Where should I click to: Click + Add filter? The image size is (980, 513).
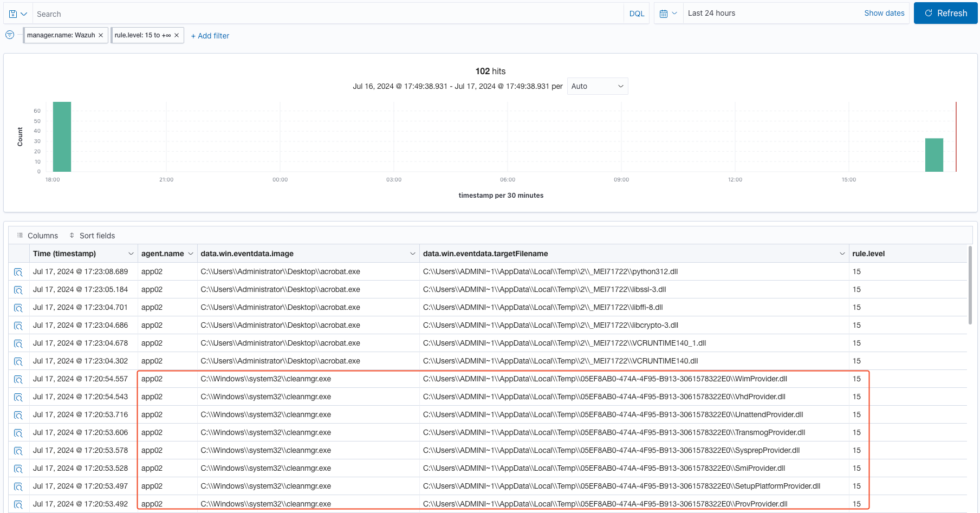click(210, 36)
